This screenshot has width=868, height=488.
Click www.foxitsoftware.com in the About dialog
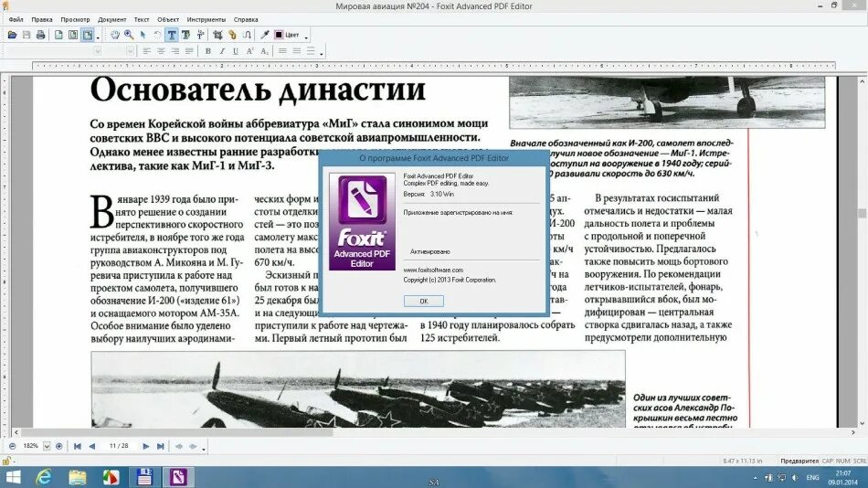coord(433,270)
